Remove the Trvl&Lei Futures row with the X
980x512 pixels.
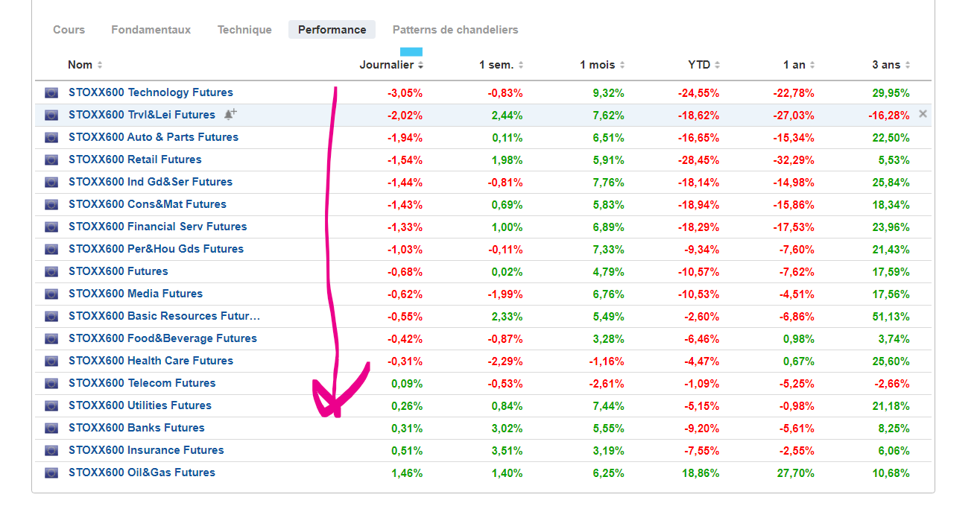[923, 114]
